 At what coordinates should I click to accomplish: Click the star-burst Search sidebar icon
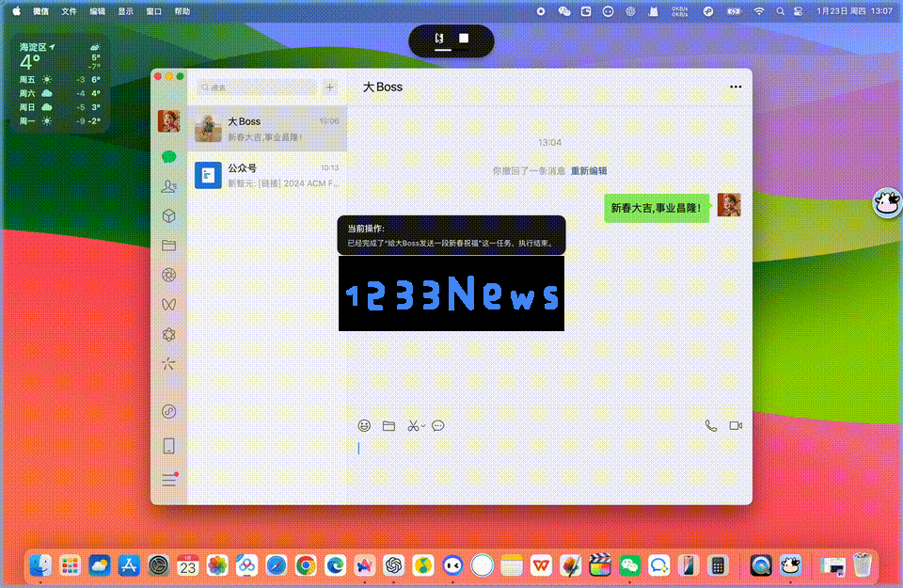click(168, 364)
